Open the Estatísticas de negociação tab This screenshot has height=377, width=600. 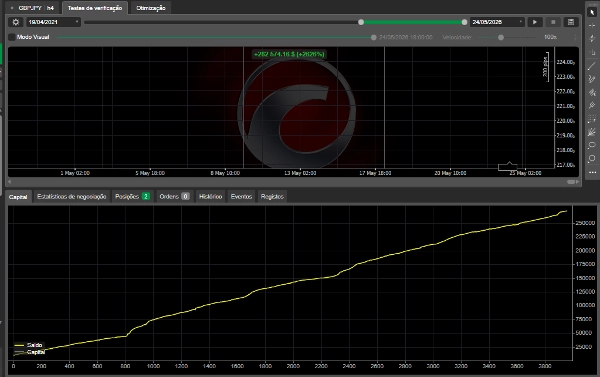point(72,196)
